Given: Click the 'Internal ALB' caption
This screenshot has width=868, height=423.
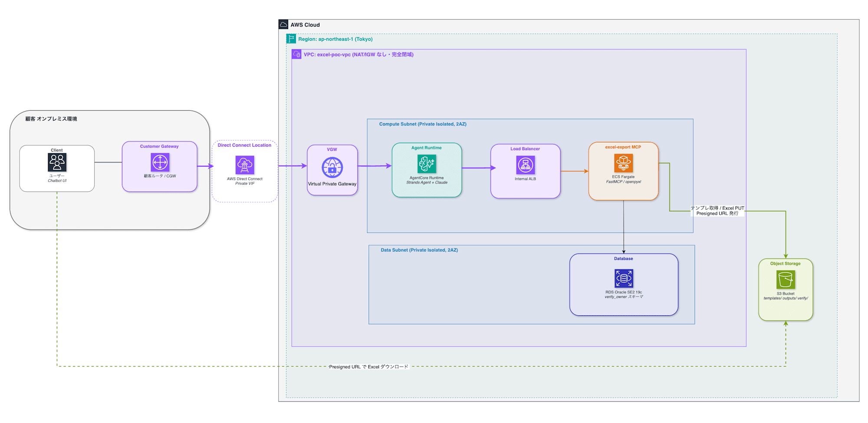Looking at the screenshot, I should point(526,179).
